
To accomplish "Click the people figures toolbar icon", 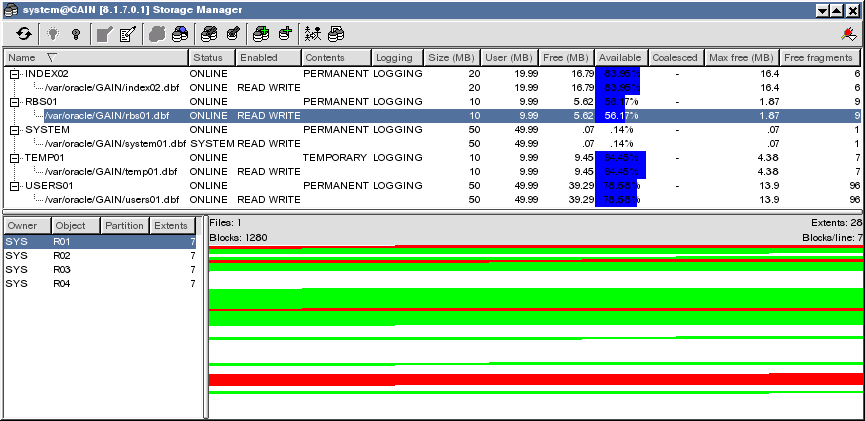I will coord(312,34).
